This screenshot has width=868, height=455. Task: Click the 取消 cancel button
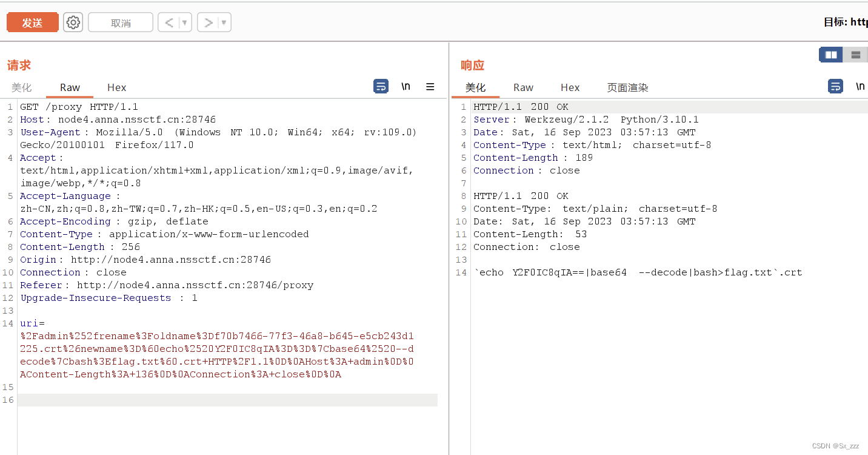click(121, 23)
